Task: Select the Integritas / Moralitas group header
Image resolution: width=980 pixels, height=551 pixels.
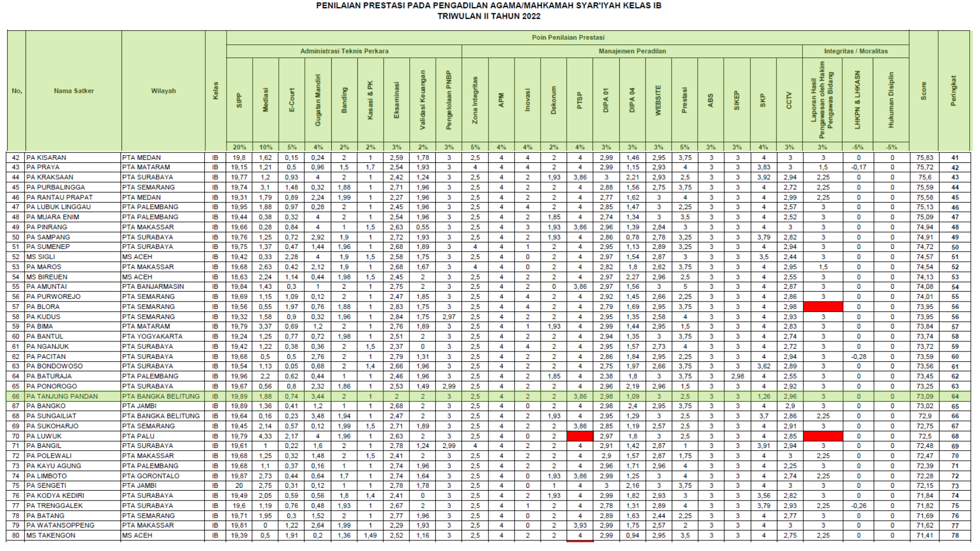Action: coord(855,51)
